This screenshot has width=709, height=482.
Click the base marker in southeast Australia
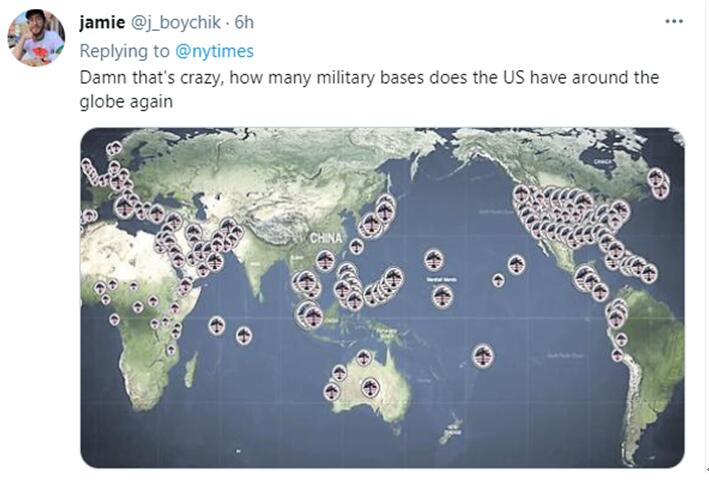tap(371, 385)
